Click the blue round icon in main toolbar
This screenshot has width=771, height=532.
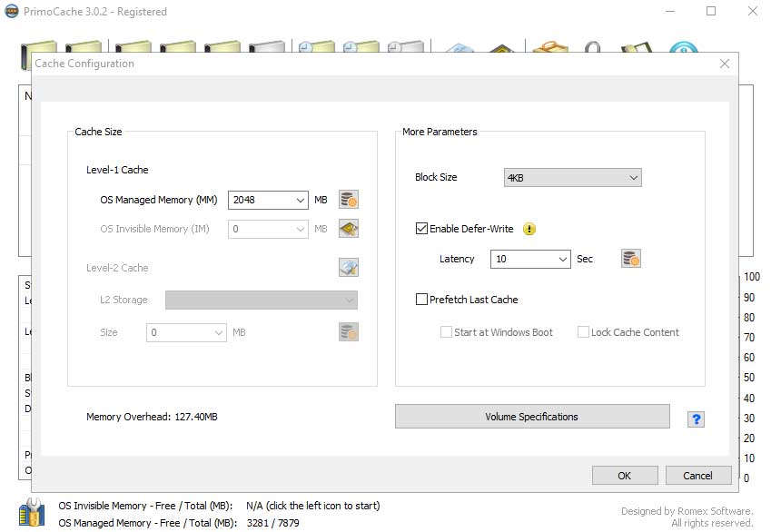click(x=684, y=47)
